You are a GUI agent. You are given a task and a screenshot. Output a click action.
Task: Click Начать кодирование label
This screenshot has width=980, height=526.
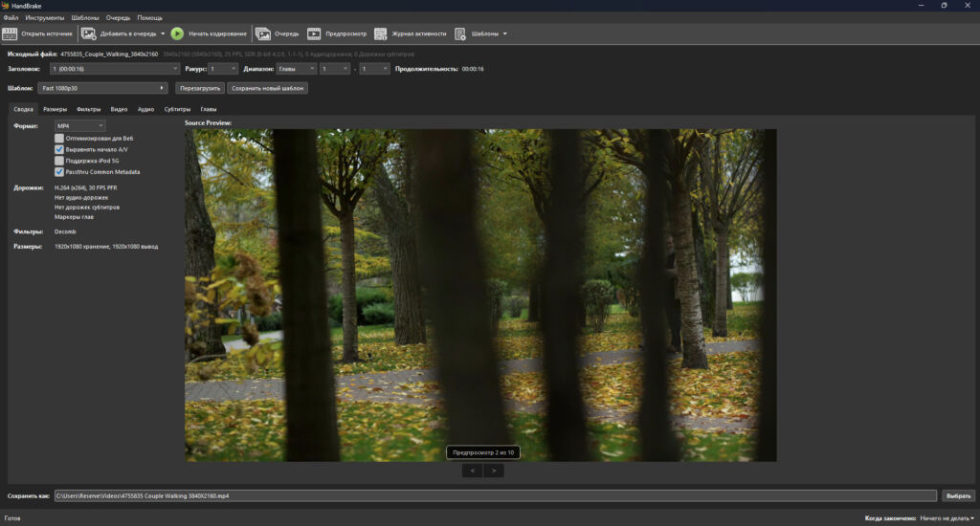[217, 33]
